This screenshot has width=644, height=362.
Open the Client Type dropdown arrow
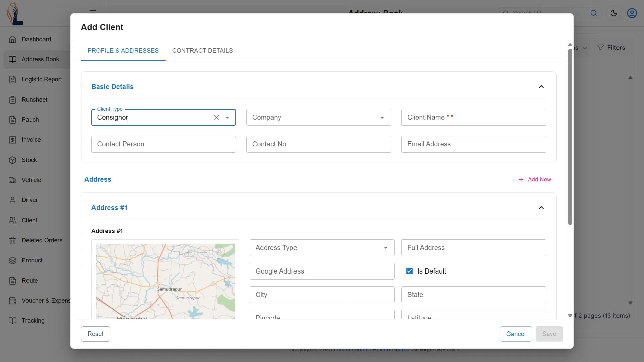227,117
